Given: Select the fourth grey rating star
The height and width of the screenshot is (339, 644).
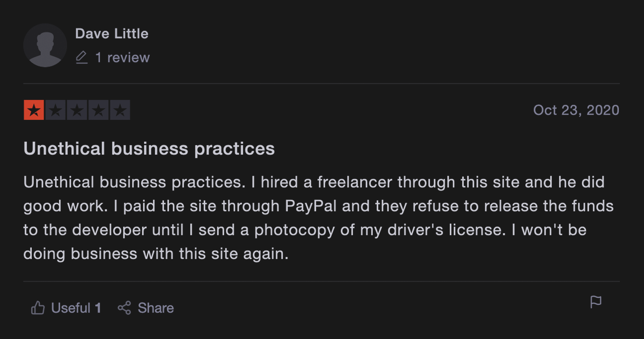Looking at the screenshot, I should (x=99, y=110).
